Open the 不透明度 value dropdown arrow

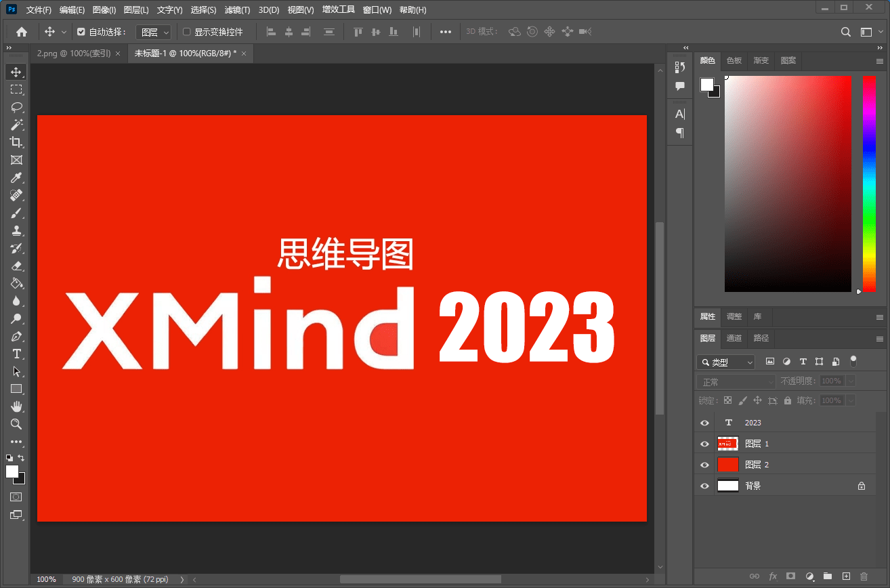[851, 381]
